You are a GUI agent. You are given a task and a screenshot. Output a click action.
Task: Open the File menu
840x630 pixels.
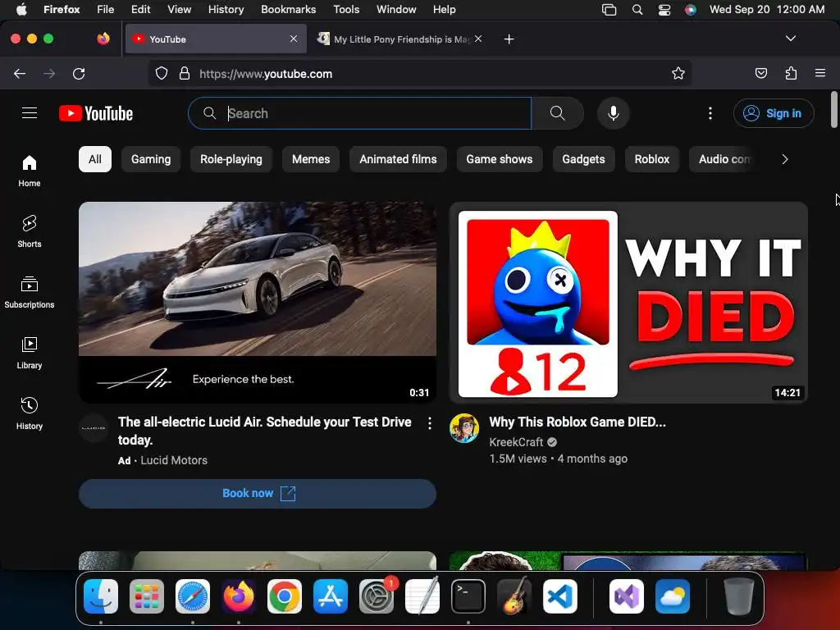click(106, 9)
